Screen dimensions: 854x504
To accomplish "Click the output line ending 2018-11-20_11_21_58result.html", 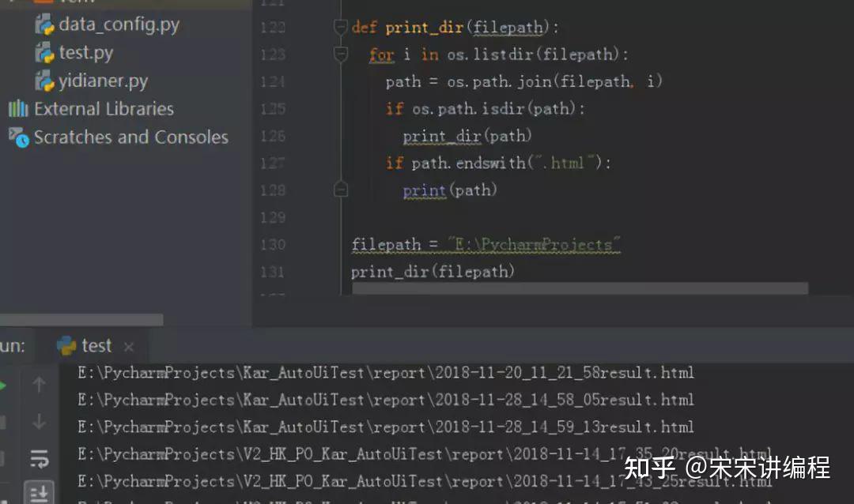I will click(386, 373).
